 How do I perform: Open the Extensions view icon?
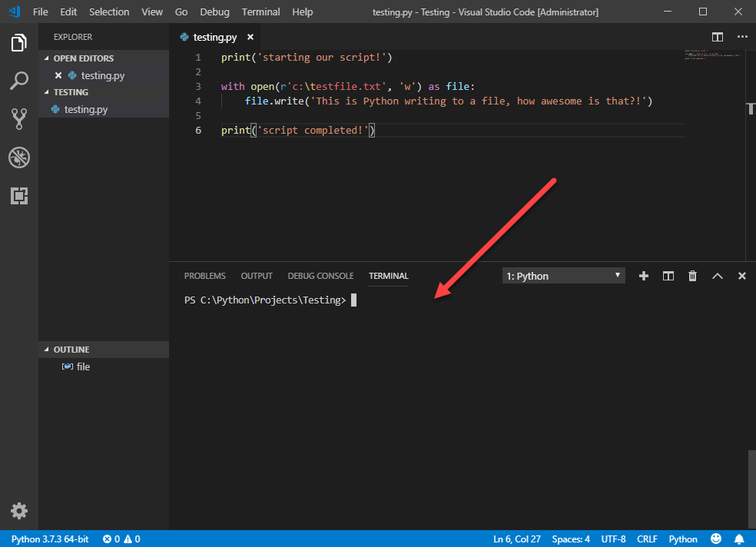coord(18,196)
